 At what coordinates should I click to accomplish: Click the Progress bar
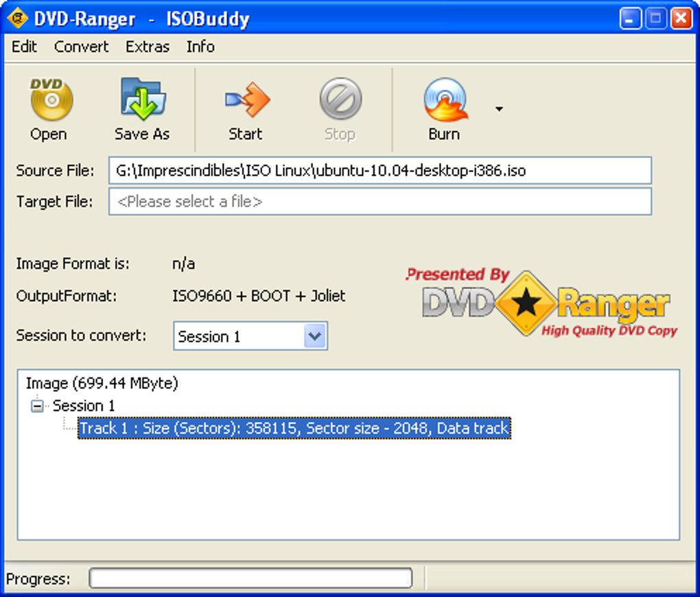coord(250,578)
